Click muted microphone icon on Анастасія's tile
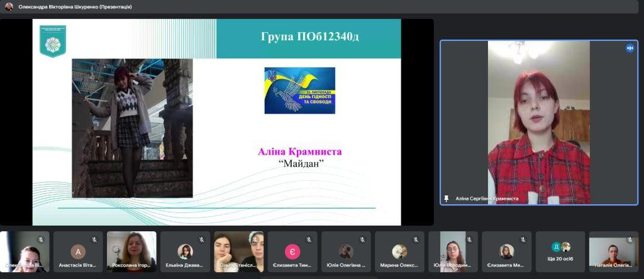Viewport: 644px width, 279px height. (94, 239)
